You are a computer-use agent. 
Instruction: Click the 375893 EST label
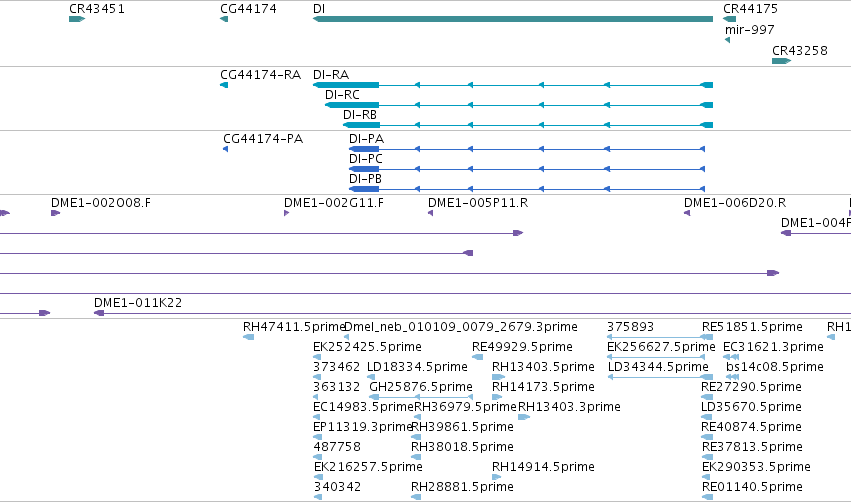[630, 327]
